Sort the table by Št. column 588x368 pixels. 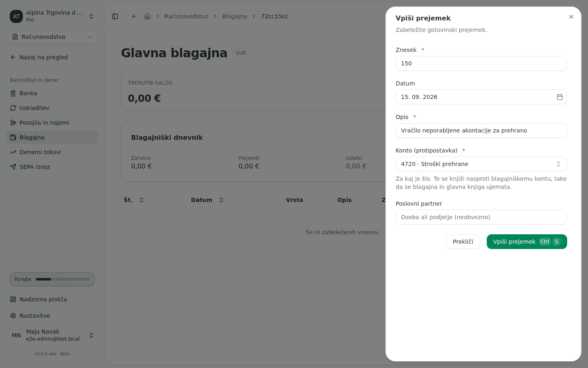tap(134, 200)
